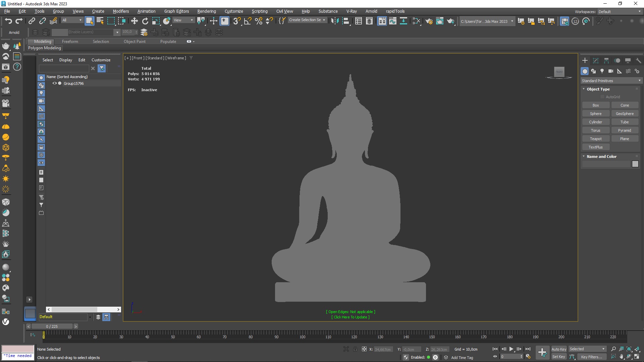Click the Help question mark icon
This screenshot has width=644, height=362.
coord(17,67)
